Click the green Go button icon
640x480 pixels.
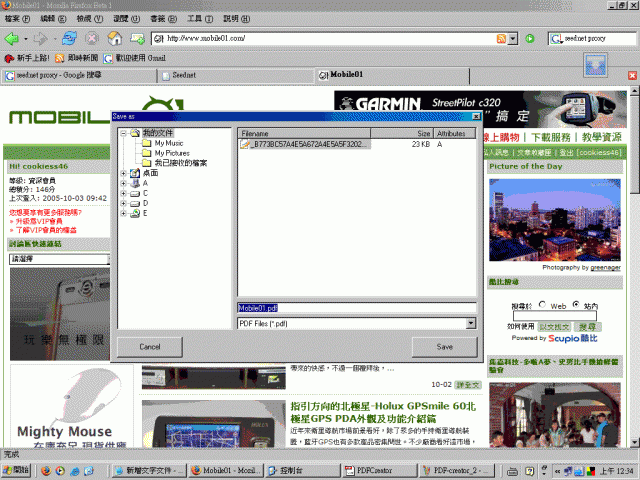(x=530, y=38)
